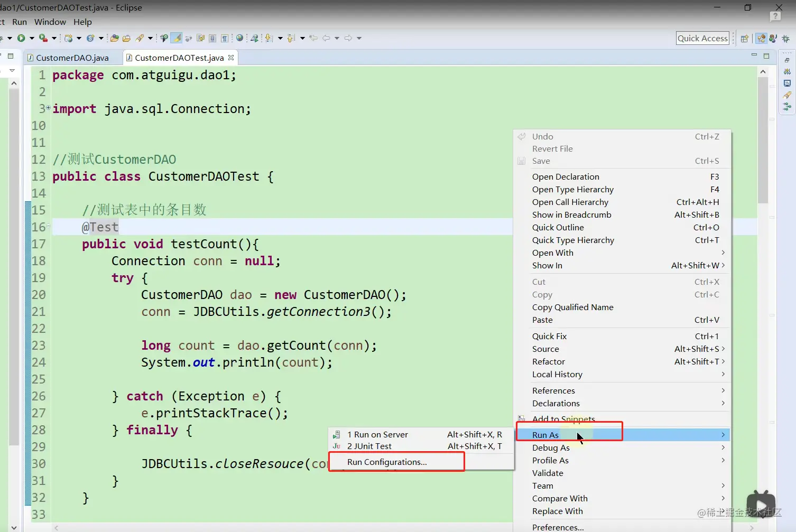Open the Search dropdown arrow
This screenshot has width=796, height=532.
[x=150, y=38]
